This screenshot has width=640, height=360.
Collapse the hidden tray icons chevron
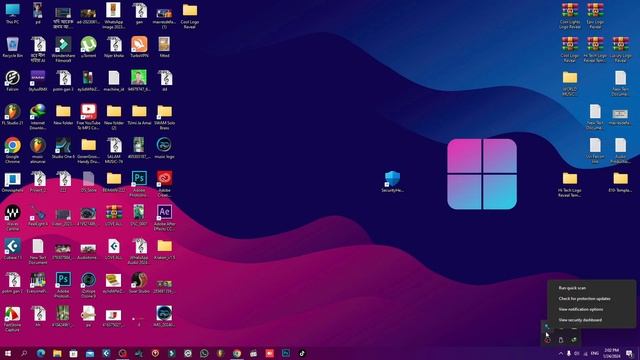(x=560, y=353)
